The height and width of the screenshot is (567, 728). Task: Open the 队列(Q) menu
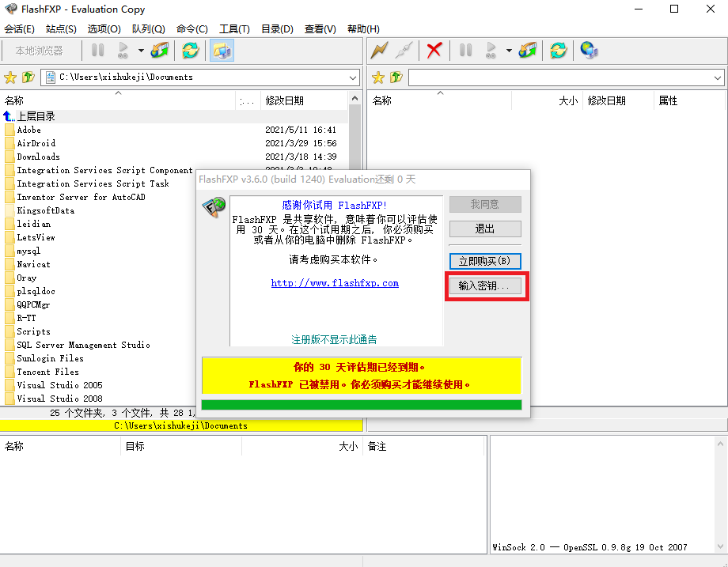tap(148, 29)
